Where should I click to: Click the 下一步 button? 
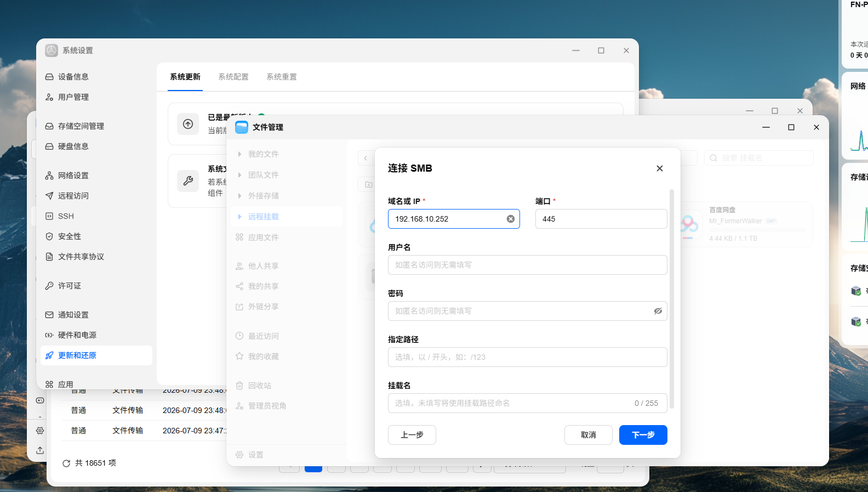point(643,435)
